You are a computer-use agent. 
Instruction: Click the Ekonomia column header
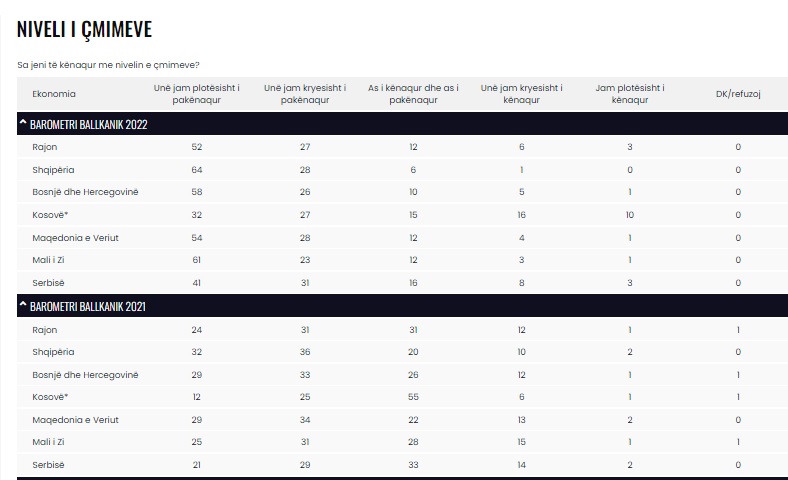[x=54, y=94]
